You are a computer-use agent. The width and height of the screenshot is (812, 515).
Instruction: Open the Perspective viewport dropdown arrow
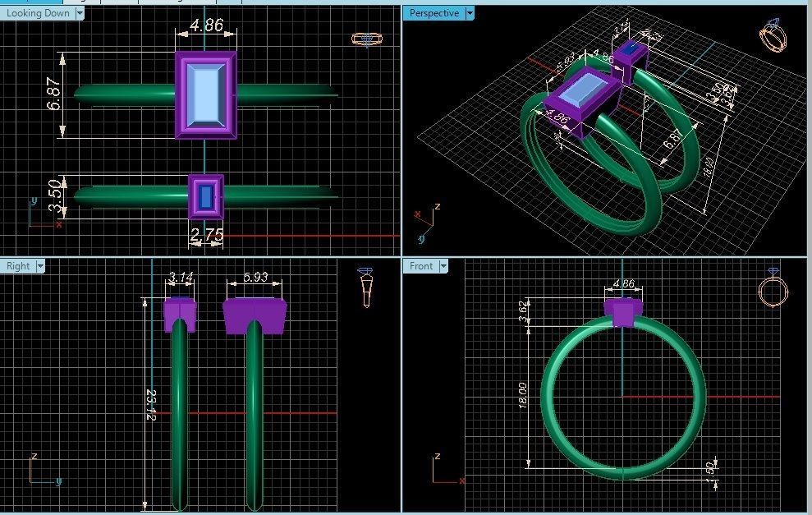point(469,13)
